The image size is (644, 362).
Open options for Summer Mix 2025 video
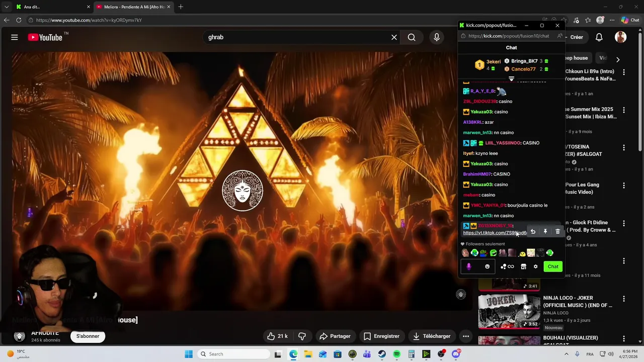coord(624,110)
